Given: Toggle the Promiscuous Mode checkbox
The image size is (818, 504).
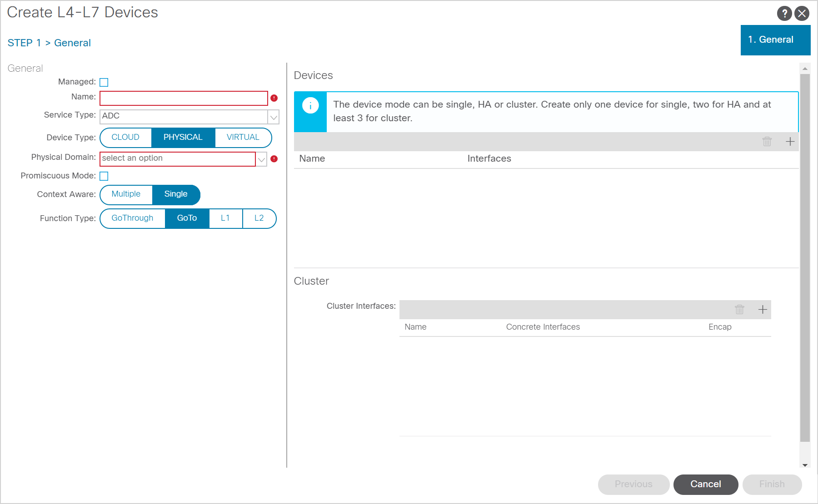Looking at the screenshot, I should click(104, 176).
